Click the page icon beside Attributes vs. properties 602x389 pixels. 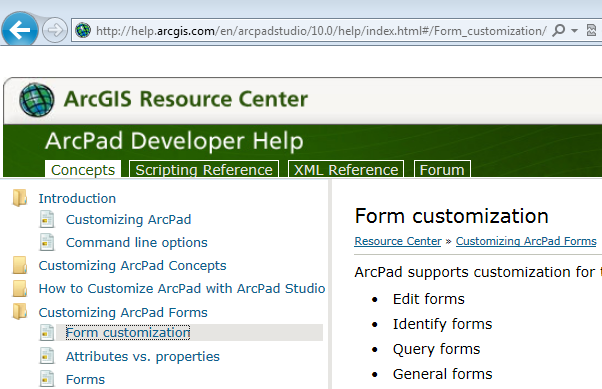point(47,356)
